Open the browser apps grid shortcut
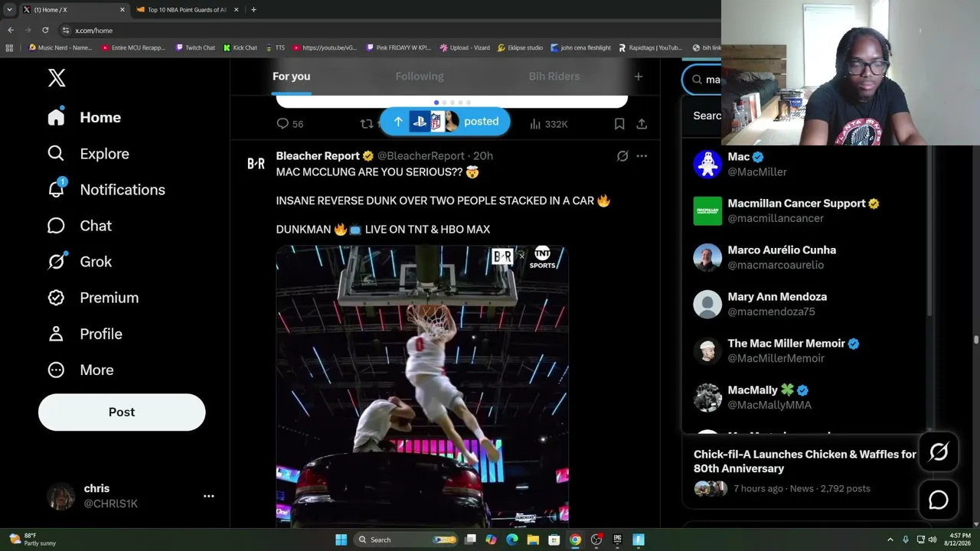The height and width of the screenshot is (551, 980). (x=9, y=48)
